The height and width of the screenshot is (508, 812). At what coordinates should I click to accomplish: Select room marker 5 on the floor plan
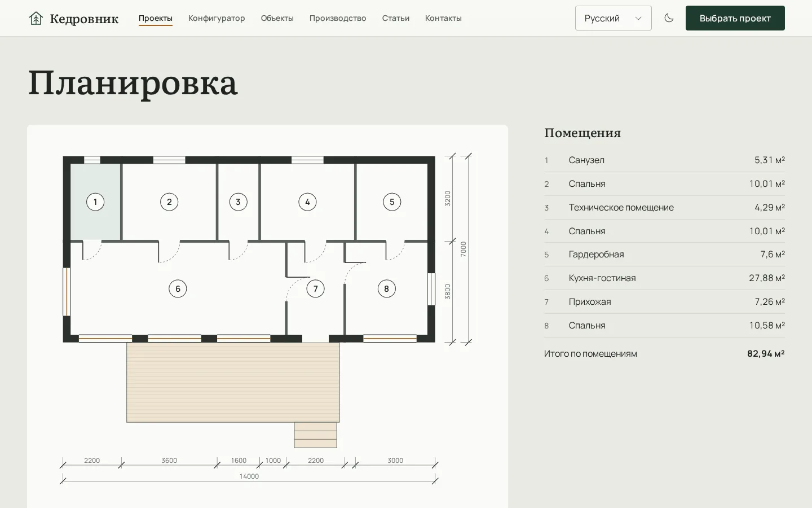coord(392,202)
